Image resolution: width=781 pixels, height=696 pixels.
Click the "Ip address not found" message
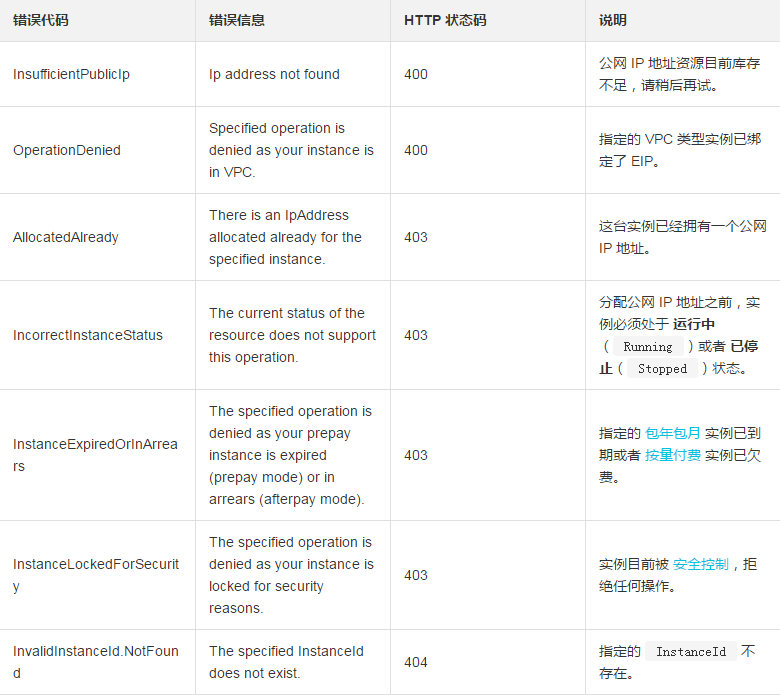[x=274, y=74]
